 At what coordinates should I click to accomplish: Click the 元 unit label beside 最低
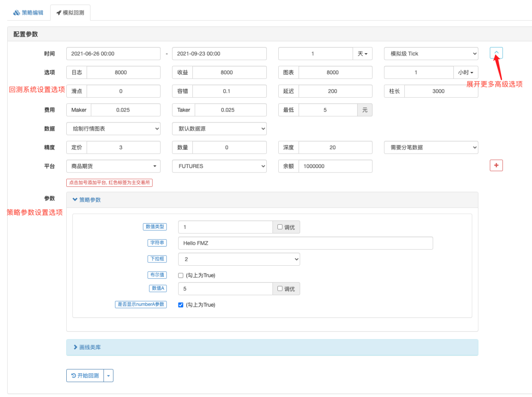pos(365,110)
